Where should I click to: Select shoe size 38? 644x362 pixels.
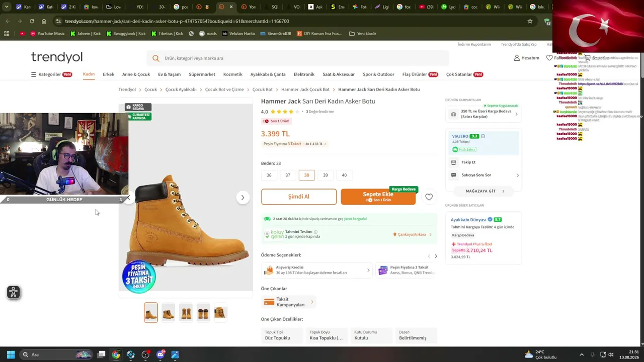tap(306, 175)
